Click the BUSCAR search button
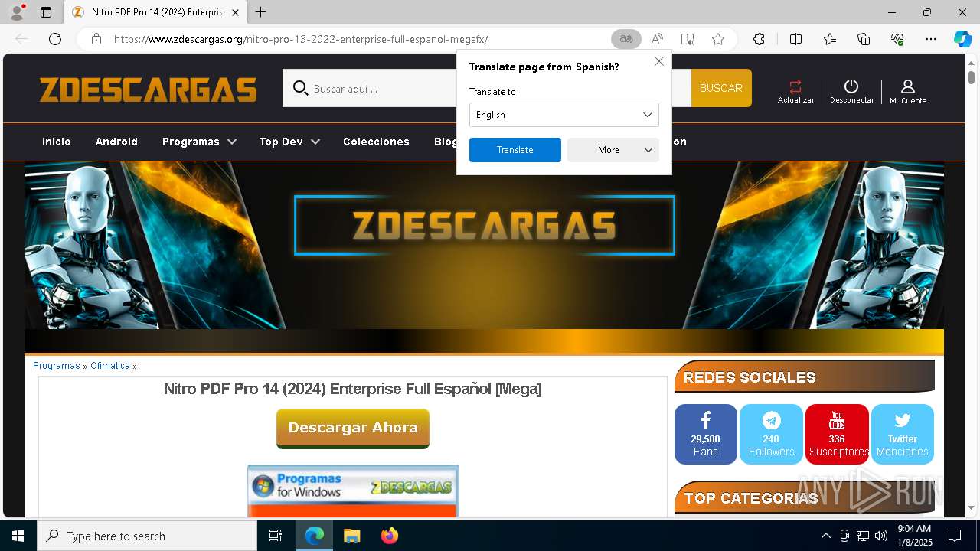 (721, 88)
